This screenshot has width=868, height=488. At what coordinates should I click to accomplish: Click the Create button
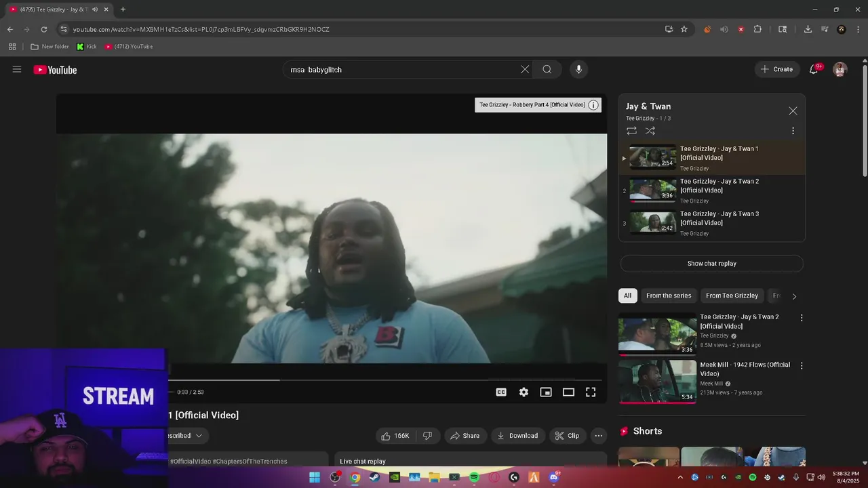776,69
